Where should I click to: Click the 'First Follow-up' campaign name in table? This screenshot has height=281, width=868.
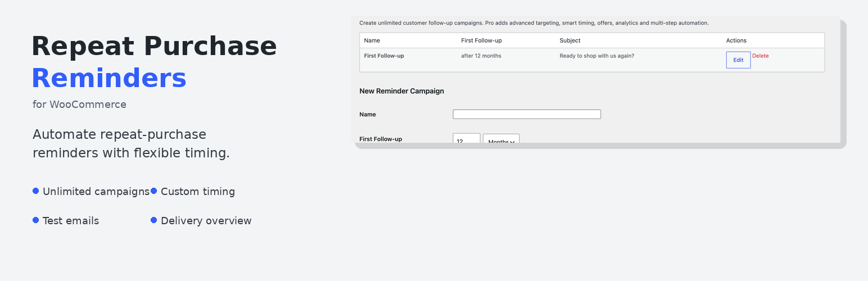[384, 56]
